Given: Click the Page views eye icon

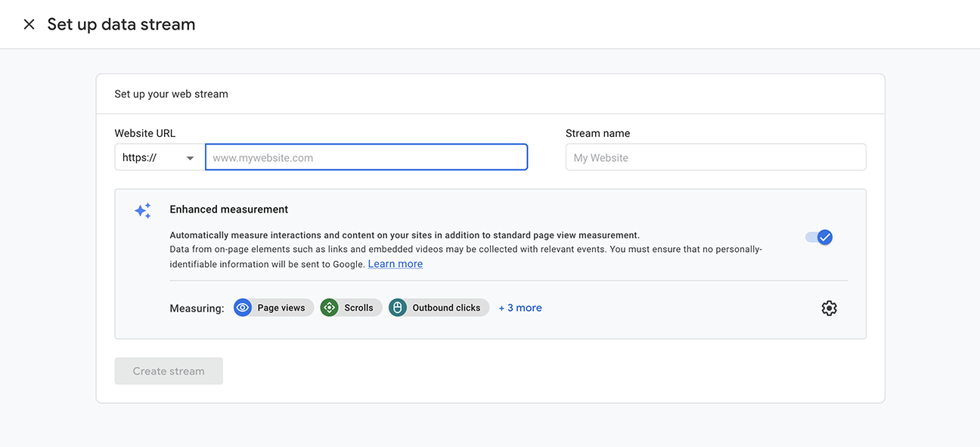Looking at the screenshot, I should (243, 308).
